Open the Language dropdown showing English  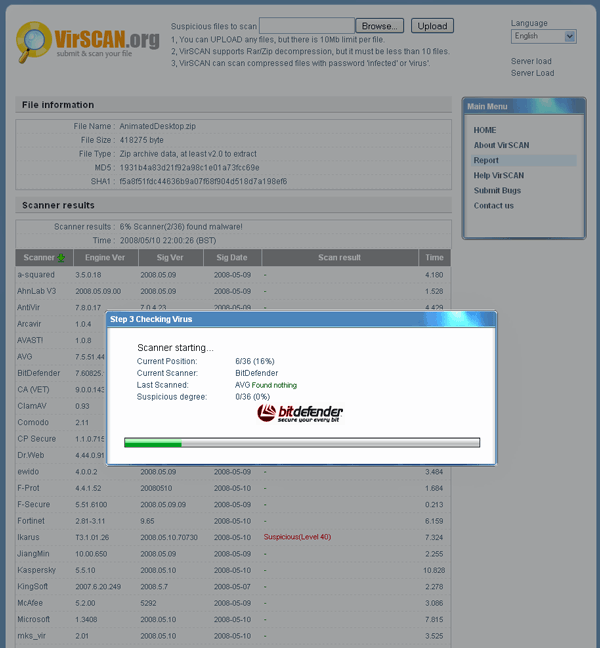[x=543, y=36]
